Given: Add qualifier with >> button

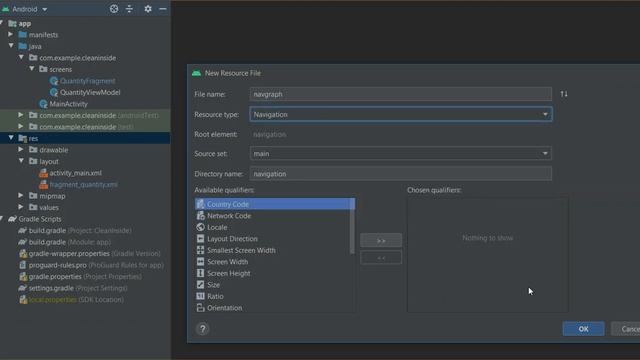Looking at the screenshot, I should (381, 240).
